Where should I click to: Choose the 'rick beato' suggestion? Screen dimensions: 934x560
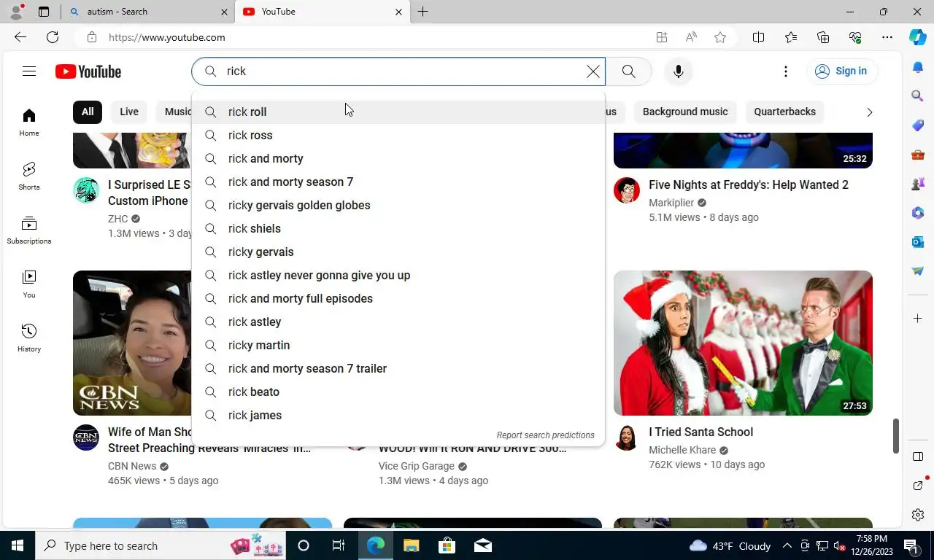click(398, 392)
